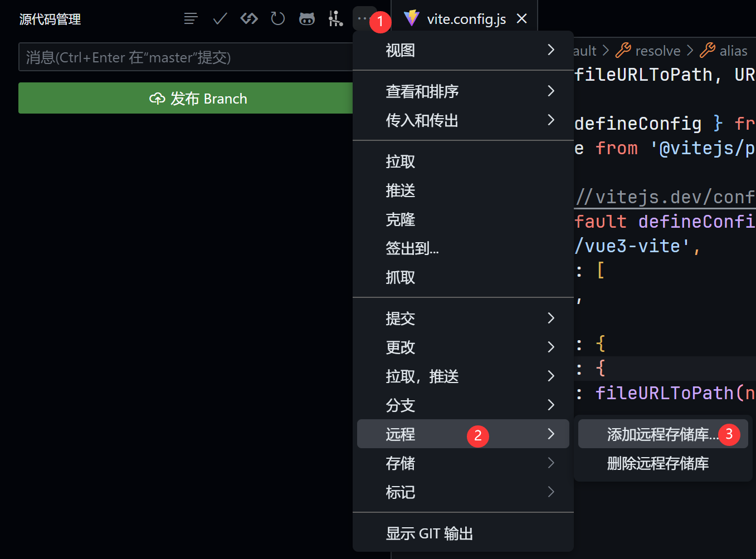
Task: Click the fileURLToPath text in editor top line
Action: [x=643, y=75]
